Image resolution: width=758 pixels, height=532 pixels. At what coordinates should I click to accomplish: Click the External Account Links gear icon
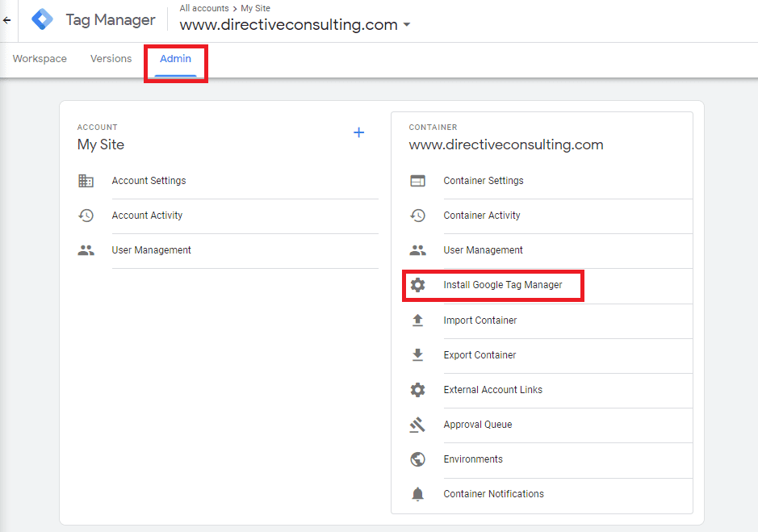tap(417, 390)
